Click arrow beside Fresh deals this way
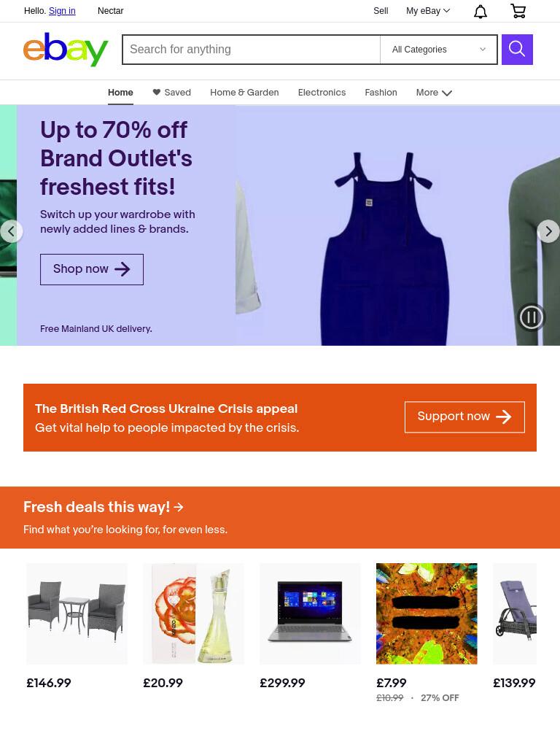 click(179, 507)
